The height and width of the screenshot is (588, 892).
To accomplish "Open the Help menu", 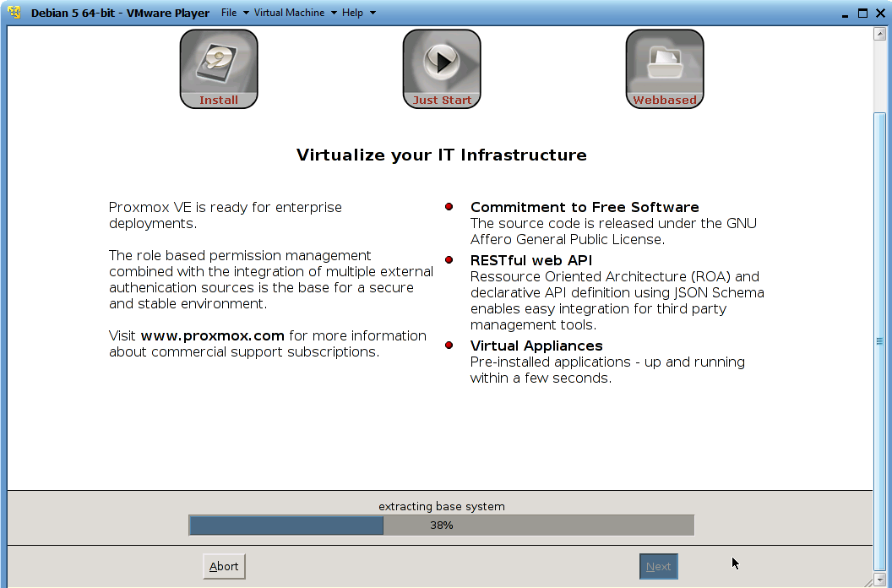I will click(x=352, y=13).
